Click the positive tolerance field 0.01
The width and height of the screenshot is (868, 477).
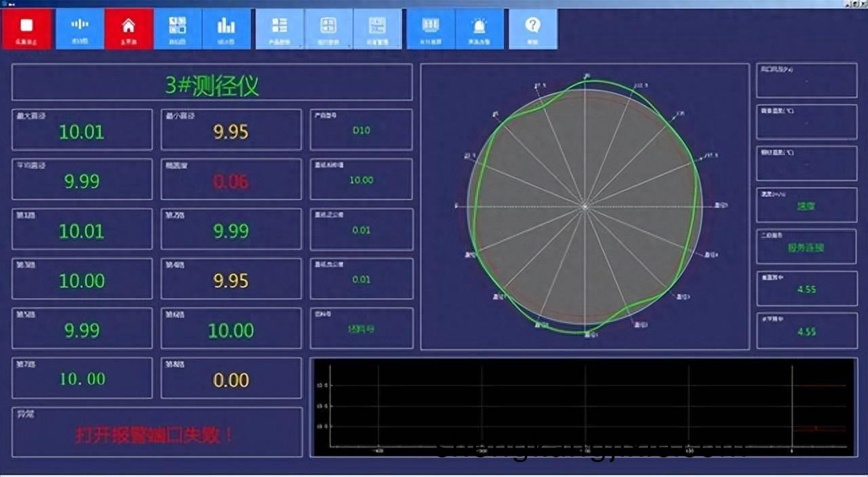[x=361, y=229]
